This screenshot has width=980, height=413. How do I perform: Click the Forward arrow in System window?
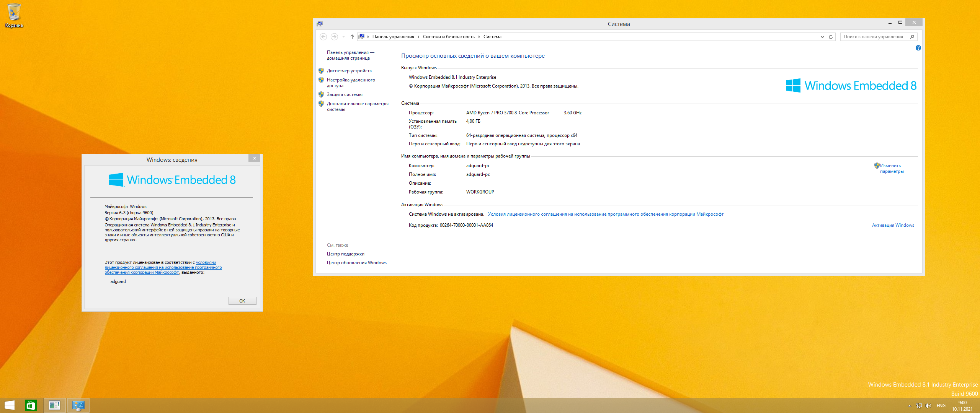click(334, 37)
